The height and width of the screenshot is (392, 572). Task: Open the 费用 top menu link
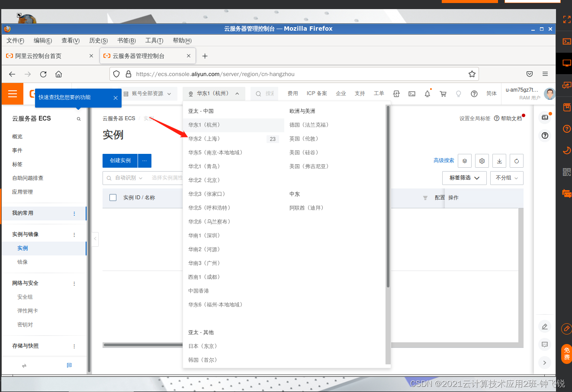point(293,93)
